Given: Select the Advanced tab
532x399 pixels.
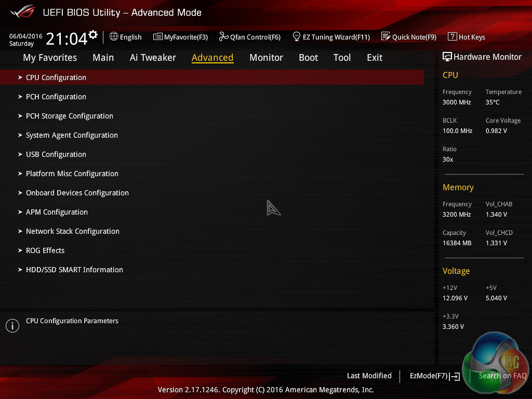Looking at the screenshot, I should [212, 58].
